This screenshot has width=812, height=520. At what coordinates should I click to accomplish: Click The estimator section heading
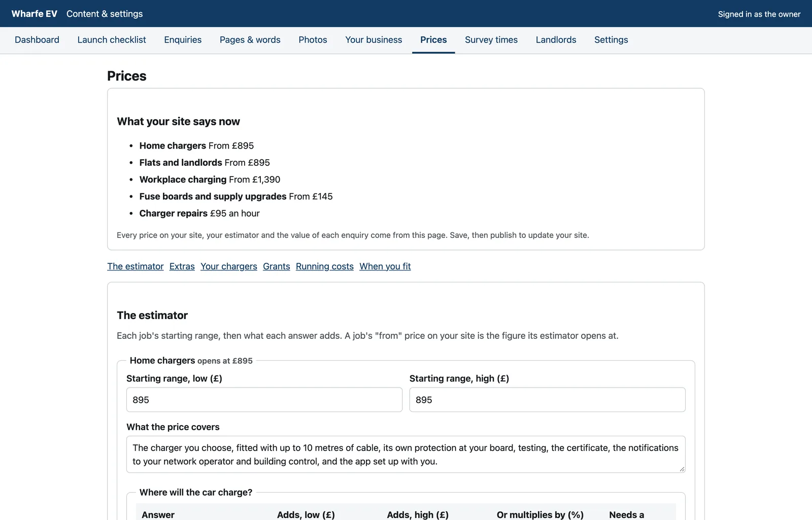point(152,315)
